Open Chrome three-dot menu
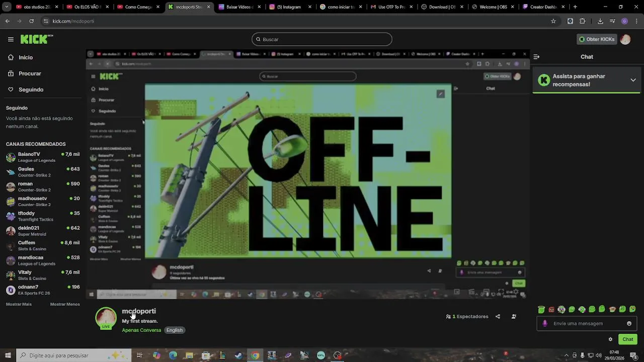 pyautogui.click(x=636, y=21)
